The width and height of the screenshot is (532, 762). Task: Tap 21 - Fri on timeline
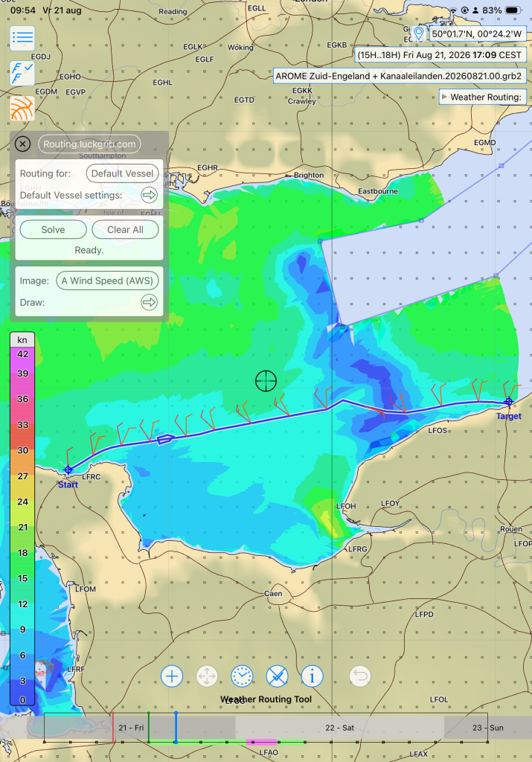click(x=131, y=728)
